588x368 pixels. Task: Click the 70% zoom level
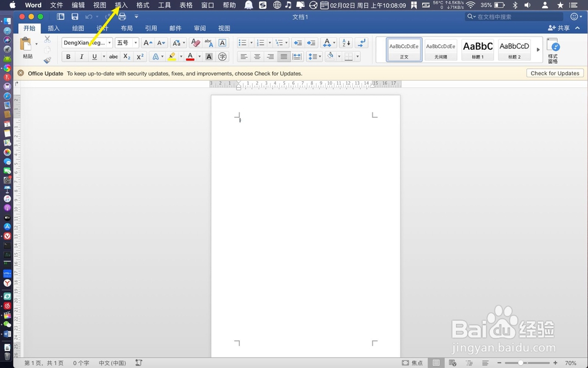point(571,363)
